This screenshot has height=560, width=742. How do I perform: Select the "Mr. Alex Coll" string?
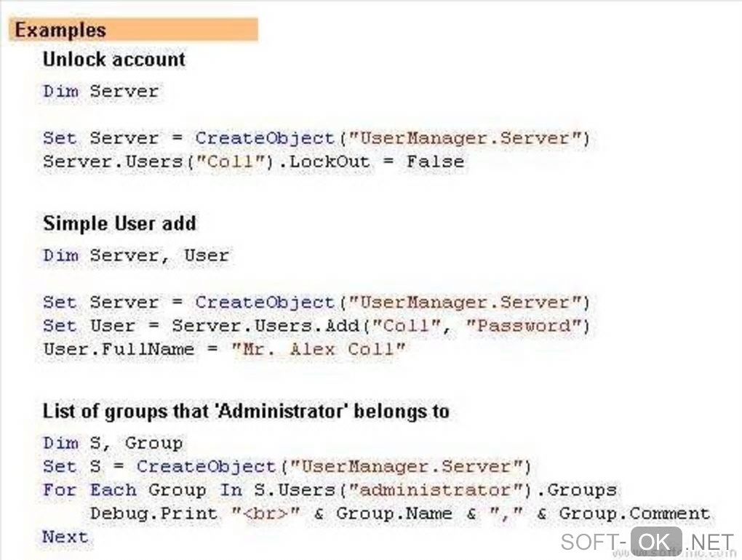click(x=319, y=349)
